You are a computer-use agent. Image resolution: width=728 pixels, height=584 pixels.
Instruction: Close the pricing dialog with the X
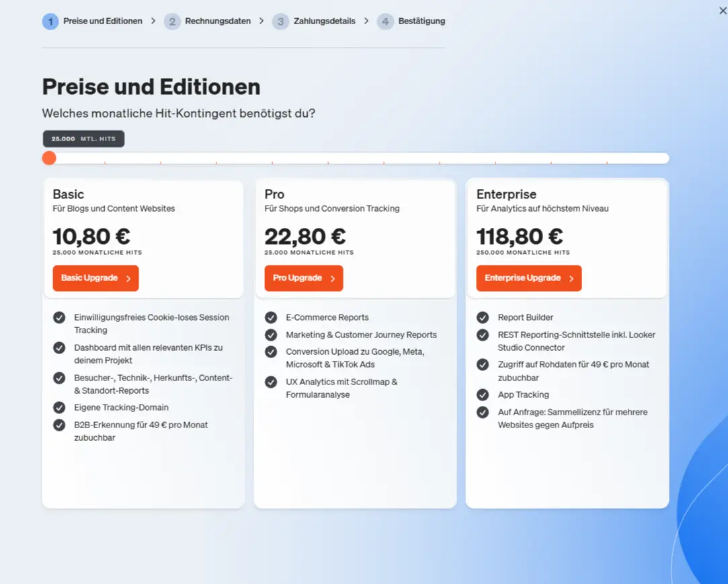[723, 10]
